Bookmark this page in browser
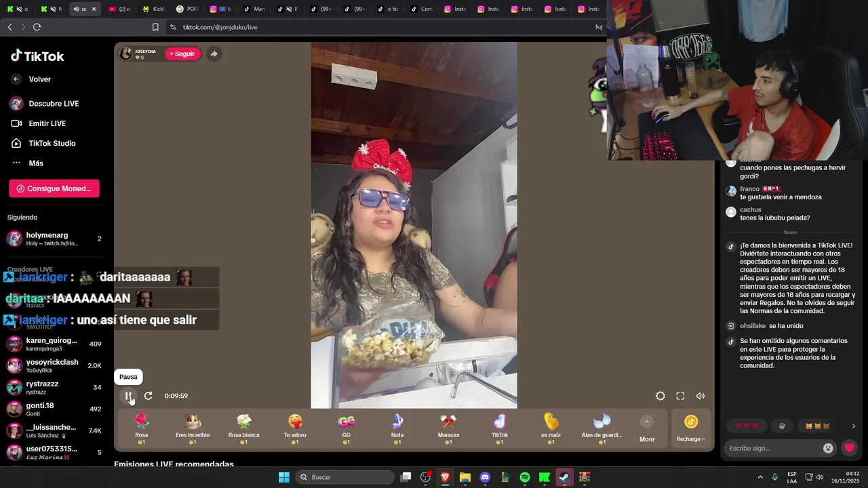The width and height of the screenshot is (868, 488). click(x=155, y=27)
